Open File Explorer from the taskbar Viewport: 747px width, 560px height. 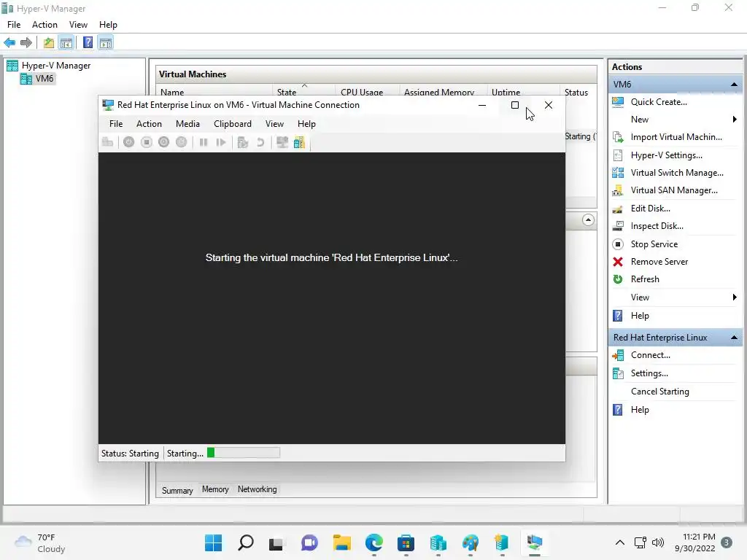pyautogui.click(x=341, y=542)
